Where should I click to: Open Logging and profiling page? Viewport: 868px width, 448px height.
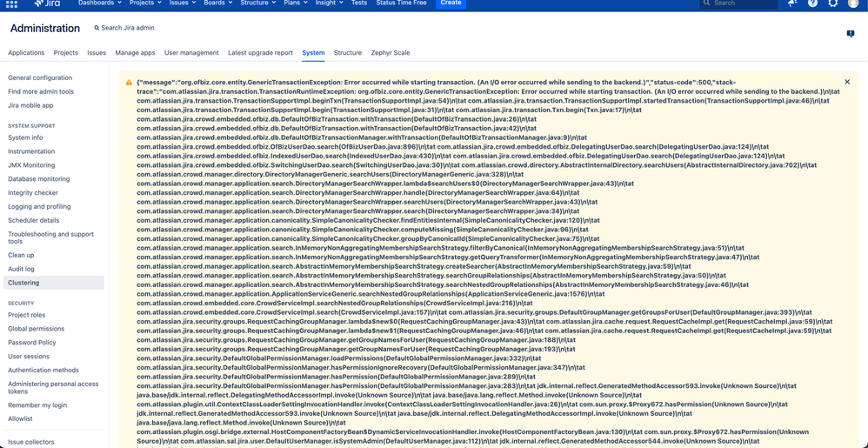pos(39,206)
